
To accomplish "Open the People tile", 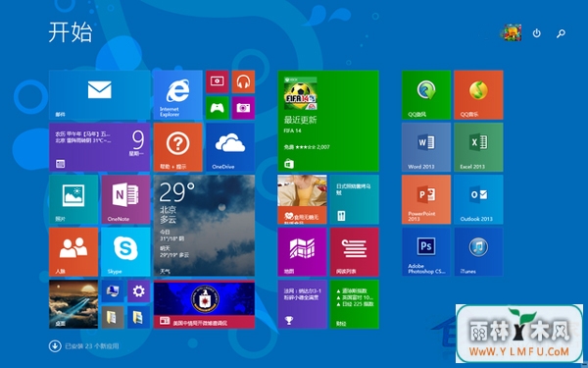I will 73,251.
